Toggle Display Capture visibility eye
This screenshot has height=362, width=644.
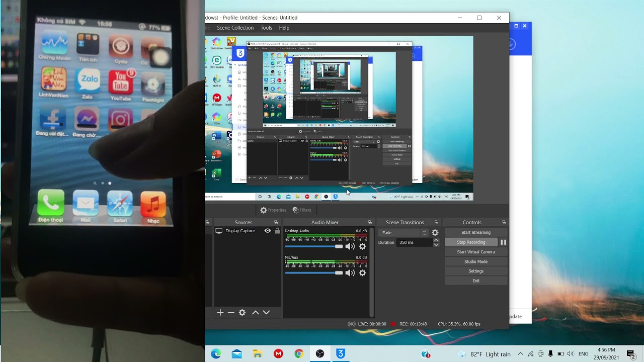tap(268, 231)
